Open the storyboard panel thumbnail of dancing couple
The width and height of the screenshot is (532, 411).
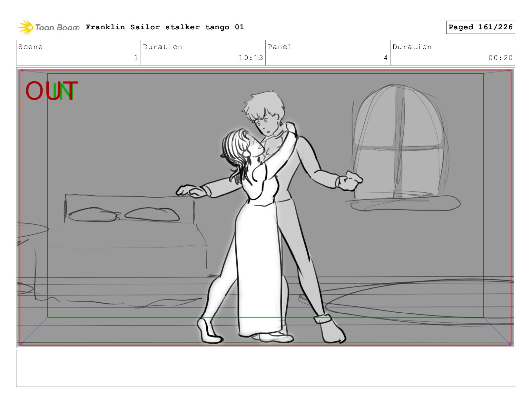(x=265, y=208)
